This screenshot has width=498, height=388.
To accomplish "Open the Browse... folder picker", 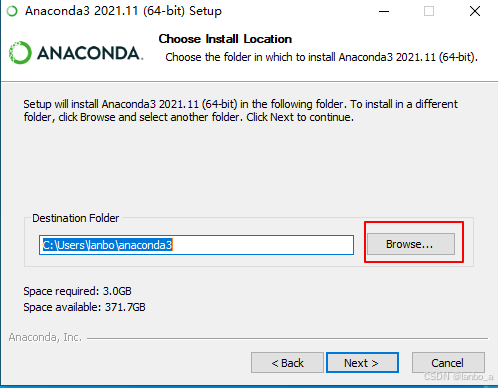I will [411, 244].
